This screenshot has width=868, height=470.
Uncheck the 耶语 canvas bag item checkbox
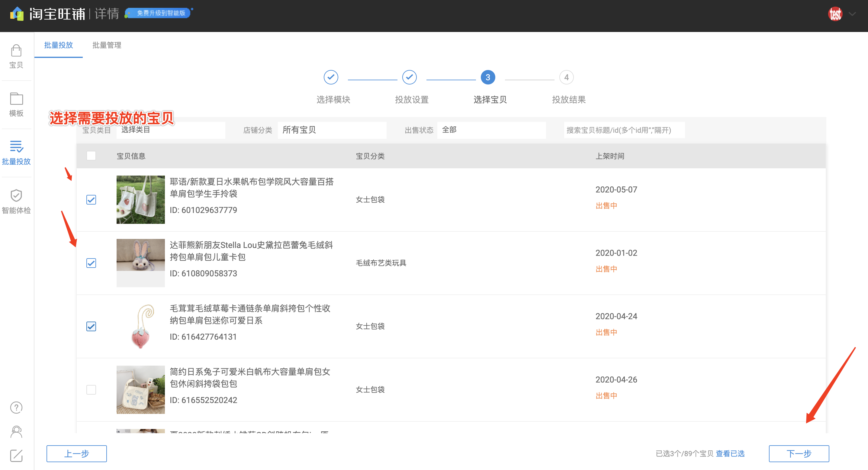coord(91,200)
